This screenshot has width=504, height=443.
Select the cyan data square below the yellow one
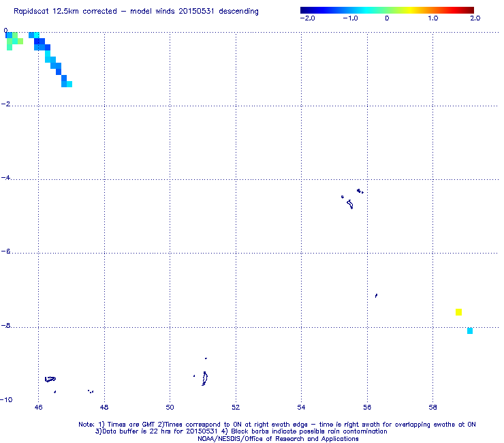[x=470, y=331]
